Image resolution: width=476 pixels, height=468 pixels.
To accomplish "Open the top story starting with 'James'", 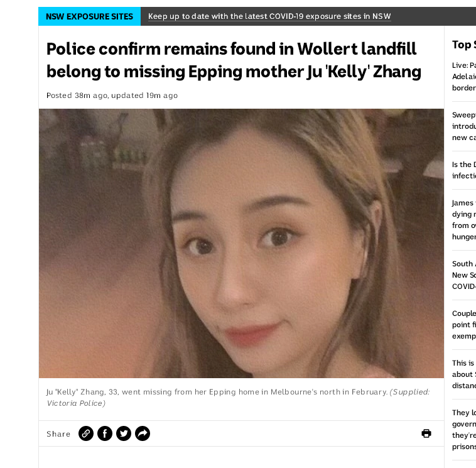I will [x=464, y=220].
